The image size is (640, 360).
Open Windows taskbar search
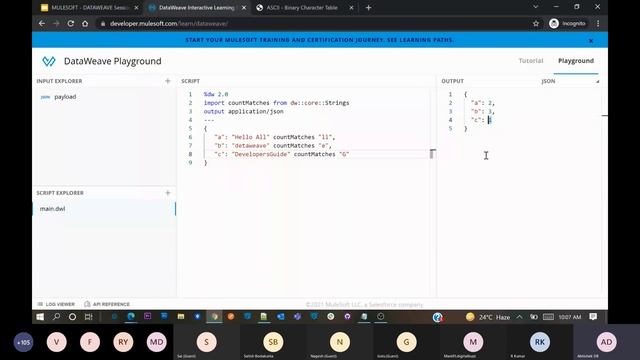56,317
